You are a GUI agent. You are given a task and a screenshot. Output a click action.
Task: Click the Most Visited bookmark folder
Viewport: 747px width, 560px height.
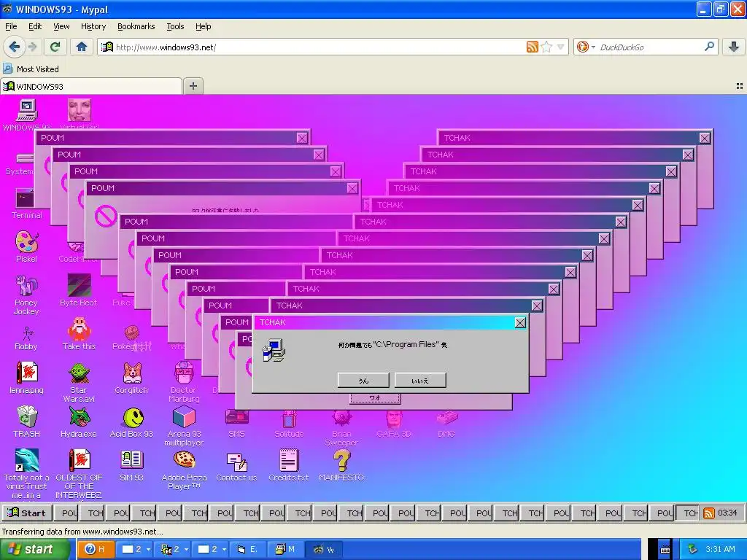[x=31, y=69]
